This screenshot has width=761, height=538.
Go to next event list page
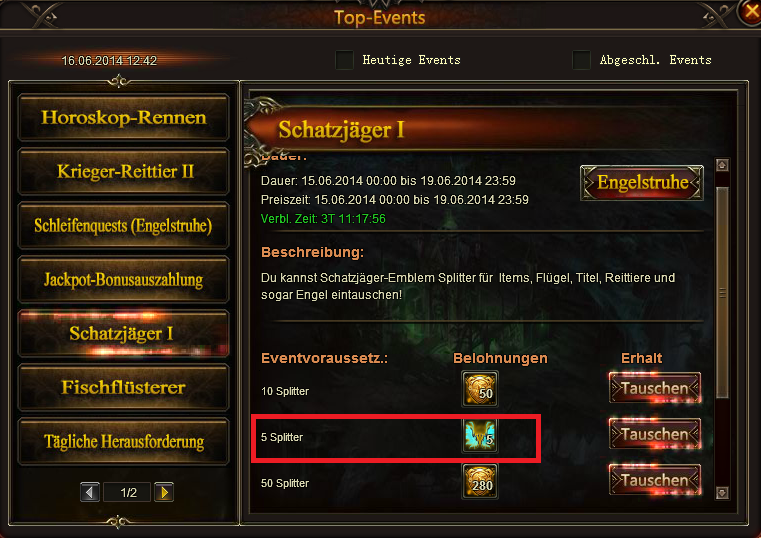coord(164,492)
